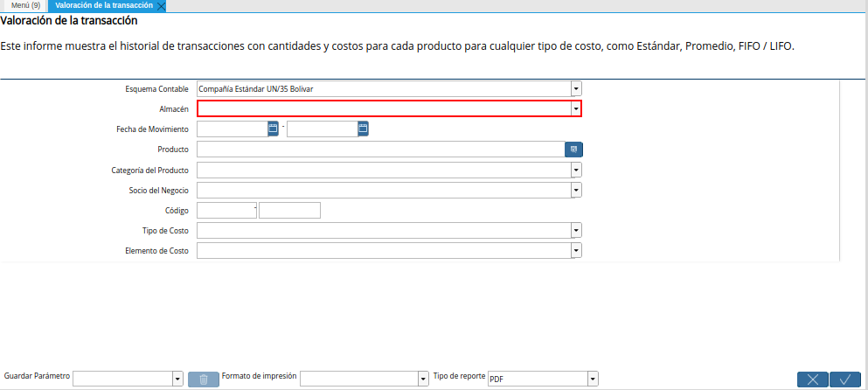Switch to the Menú (9) tab
Screen dimensions: 868x390
click(x=25, y=5)
